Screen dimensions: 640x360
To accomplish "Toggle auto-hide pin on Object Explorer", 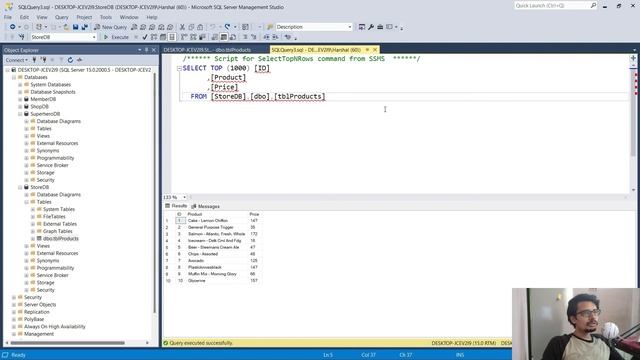I will point(147,50).
